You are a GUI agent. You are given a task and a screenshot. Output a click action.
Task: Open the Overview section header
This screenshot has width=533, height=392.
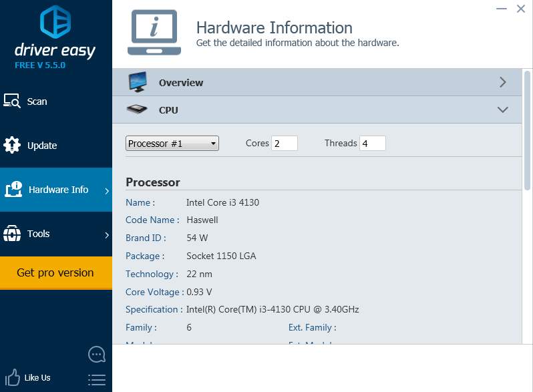[317, 82]
